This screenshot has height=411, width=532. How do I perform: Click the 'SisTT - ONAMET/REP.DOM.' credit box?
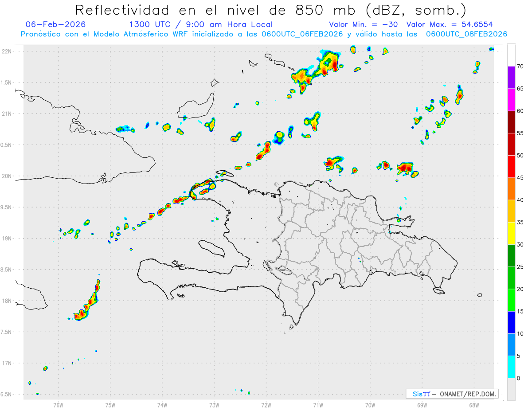pos(452,394)
